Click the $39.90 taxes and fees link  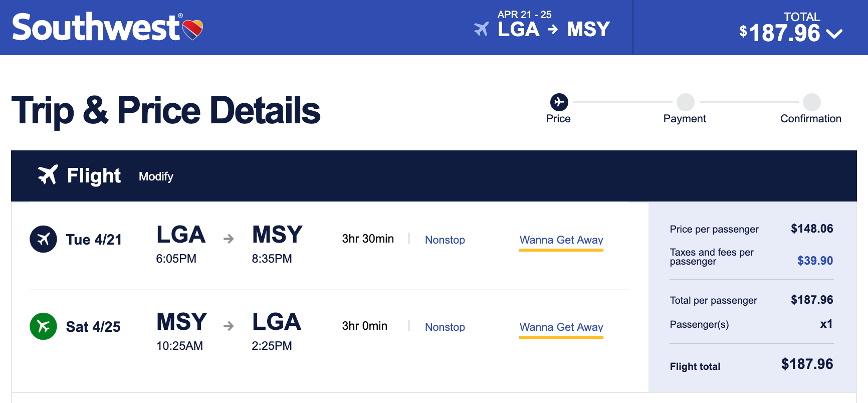tap(815, 261)
